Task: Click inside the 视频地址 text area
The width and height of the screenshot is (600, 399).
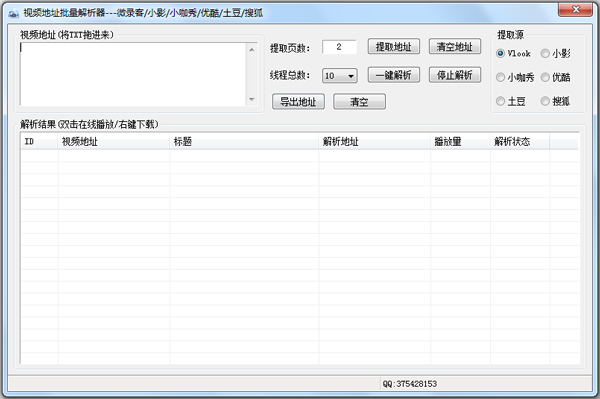Action: [x=133, y=74]
